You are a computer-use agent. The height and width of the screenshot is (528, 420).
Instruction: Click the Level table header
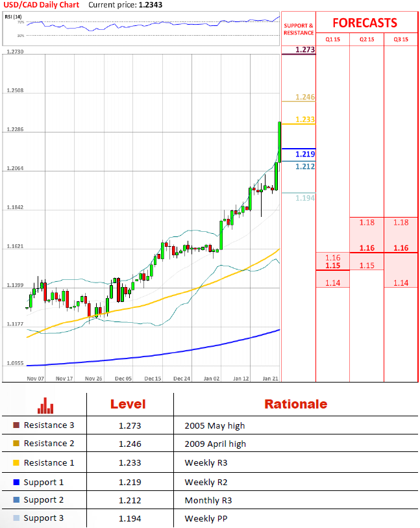click(x=128, y=404)
